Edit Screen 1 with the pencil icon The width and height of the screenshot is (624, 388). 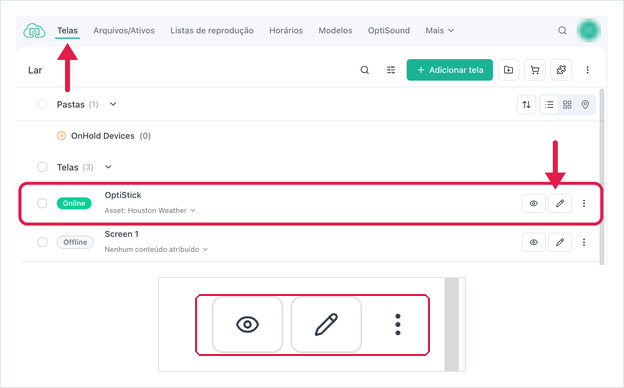(x=560, y=242)
